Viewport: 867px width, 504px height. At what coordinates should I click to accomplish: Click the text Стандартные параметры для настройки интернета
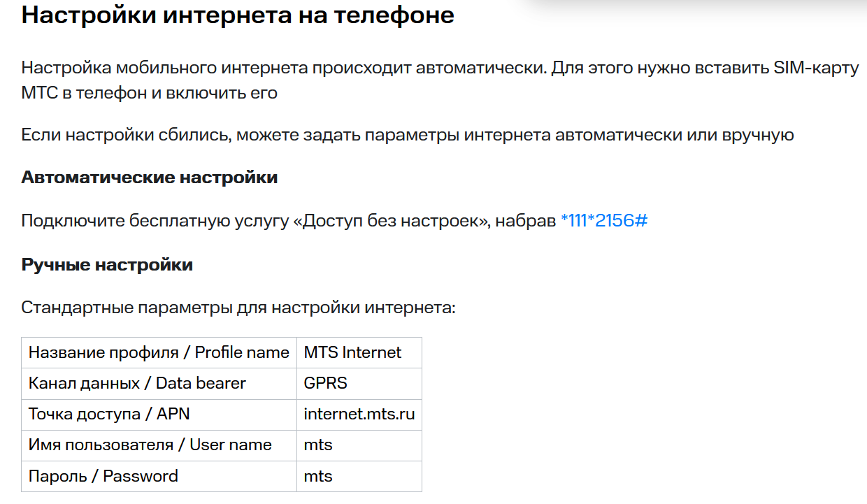click(x=238, y=308)
